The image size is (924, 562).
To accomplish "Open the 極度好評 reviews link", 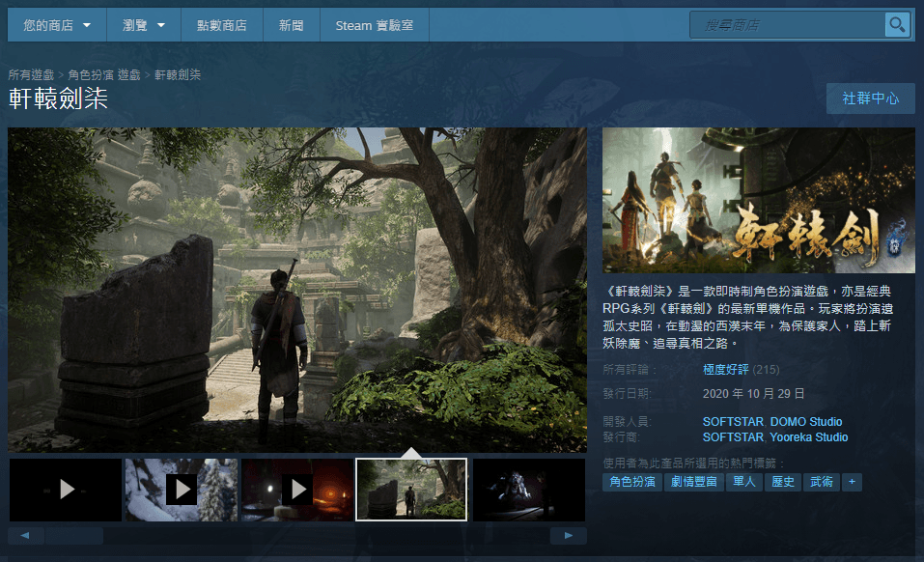I will pos(725,370).
